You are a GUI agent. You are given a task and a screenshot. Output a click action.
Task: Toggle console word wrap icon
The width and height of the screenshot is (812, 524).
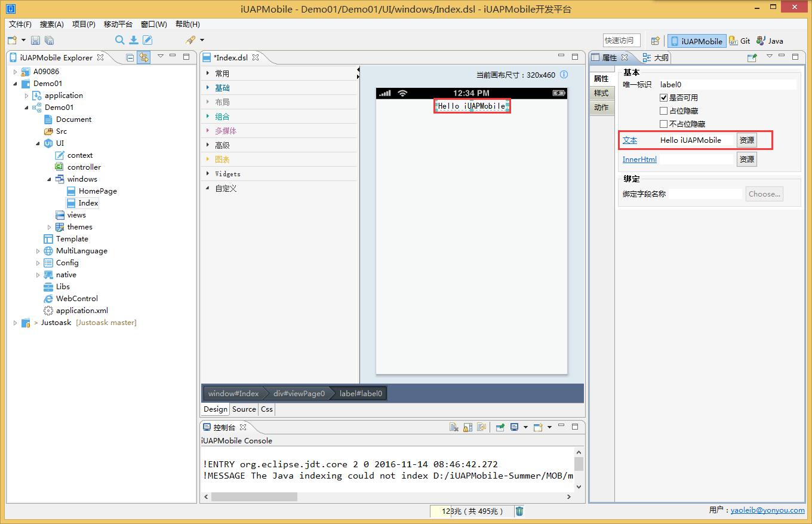[481, 427]
